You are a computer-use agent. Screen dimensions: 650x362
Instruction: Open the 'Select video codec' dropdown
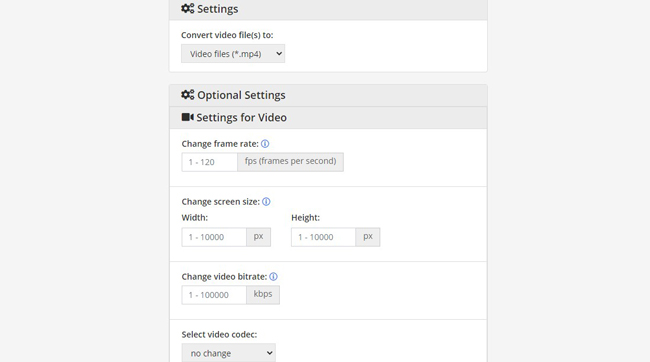coord(228,353)
